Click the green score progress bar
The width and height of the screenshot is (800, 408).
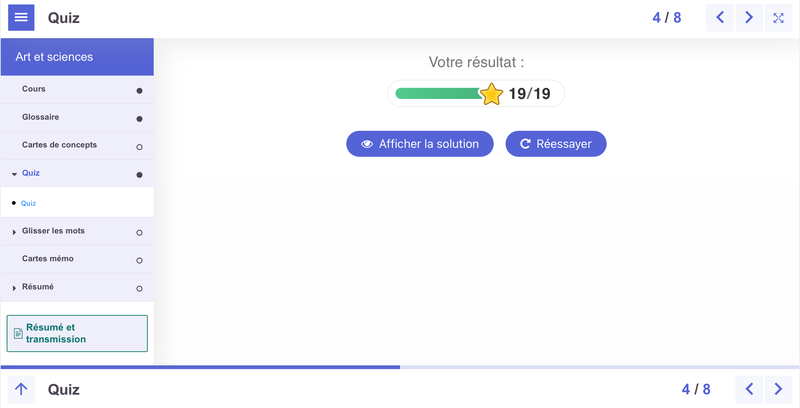pyautogui.click(x=438, y=94)
